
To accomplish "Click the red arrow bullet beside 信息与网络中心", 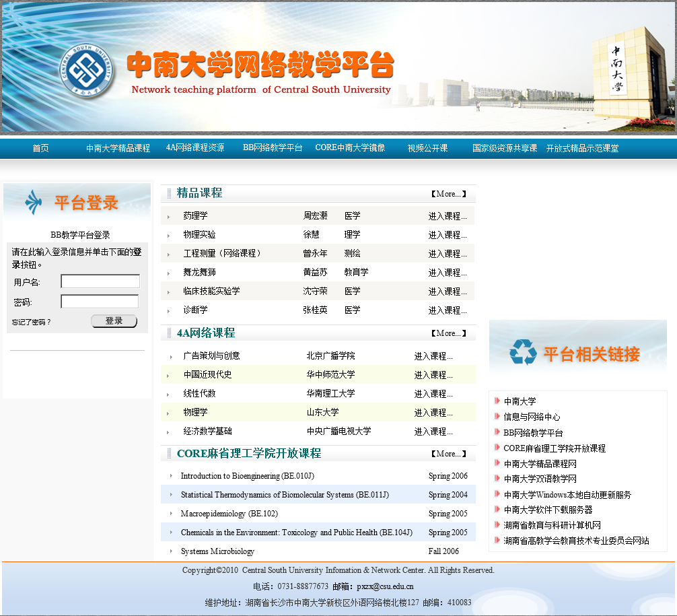I will point(497,417).
